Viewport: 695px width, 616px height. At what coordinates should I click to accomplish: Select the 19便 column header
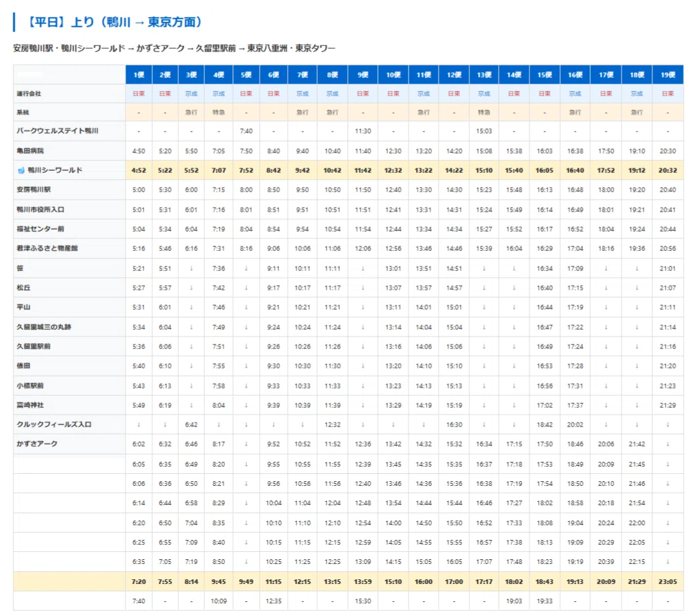click(668, 75)
